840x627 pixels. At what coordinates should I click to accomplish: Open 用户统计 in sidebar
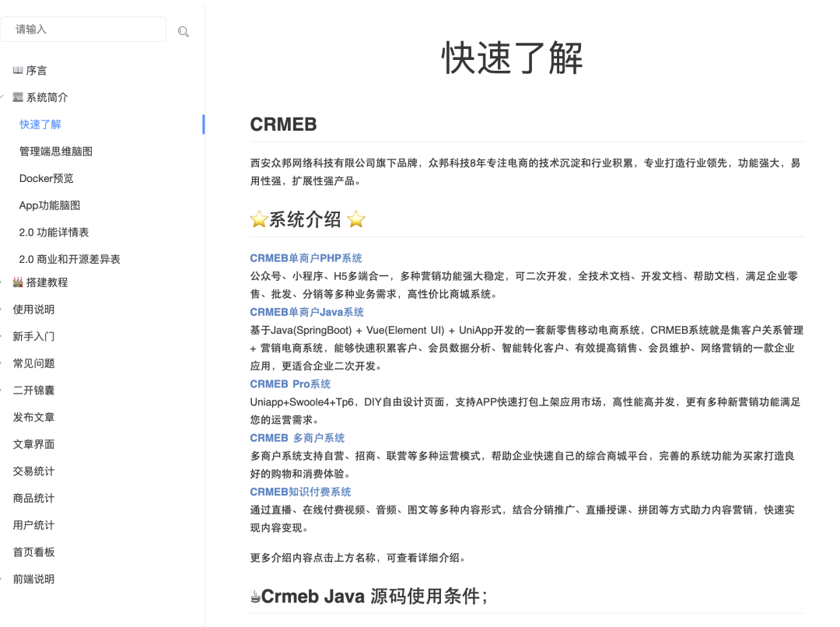pyautogui.click(x=33, y=525)
